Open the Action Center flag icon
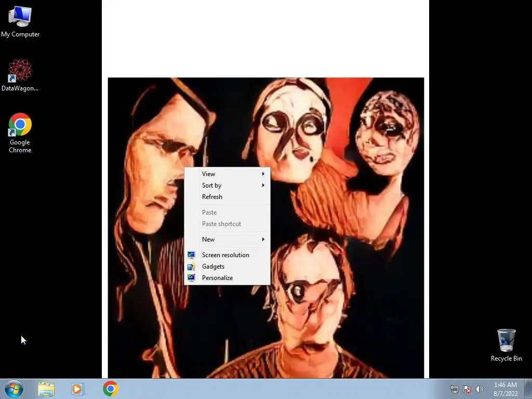 coord(467,389)
